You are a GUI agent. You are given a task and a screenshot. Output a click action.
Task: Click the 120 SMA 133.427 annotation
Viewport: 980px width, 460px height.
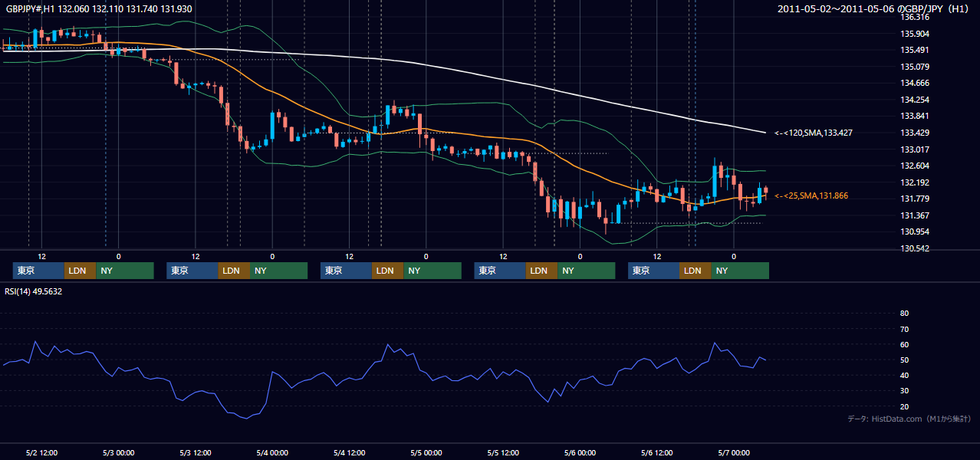coord(813,133)
